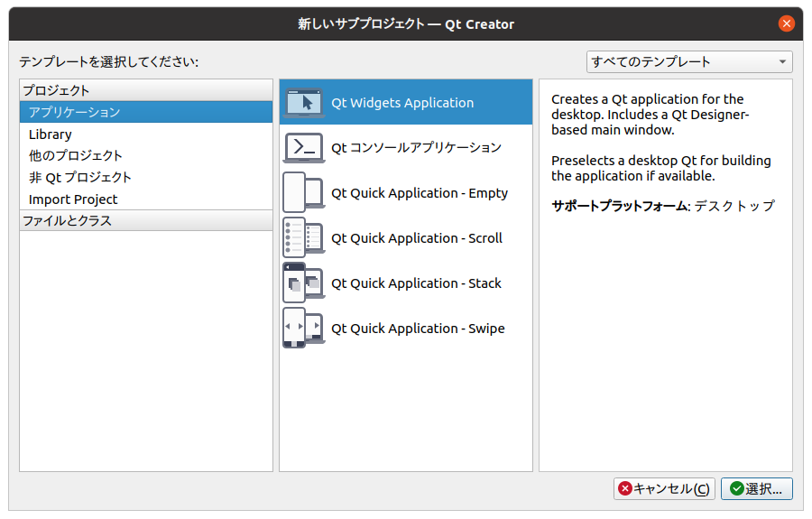Select 他のプロジェクト category

pos(146,155)
